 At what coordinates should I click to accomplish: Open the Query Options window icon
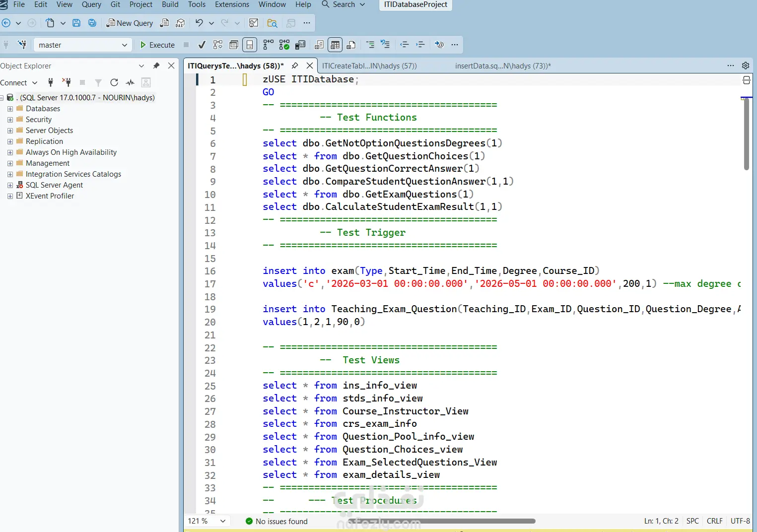tap(234, 45)
